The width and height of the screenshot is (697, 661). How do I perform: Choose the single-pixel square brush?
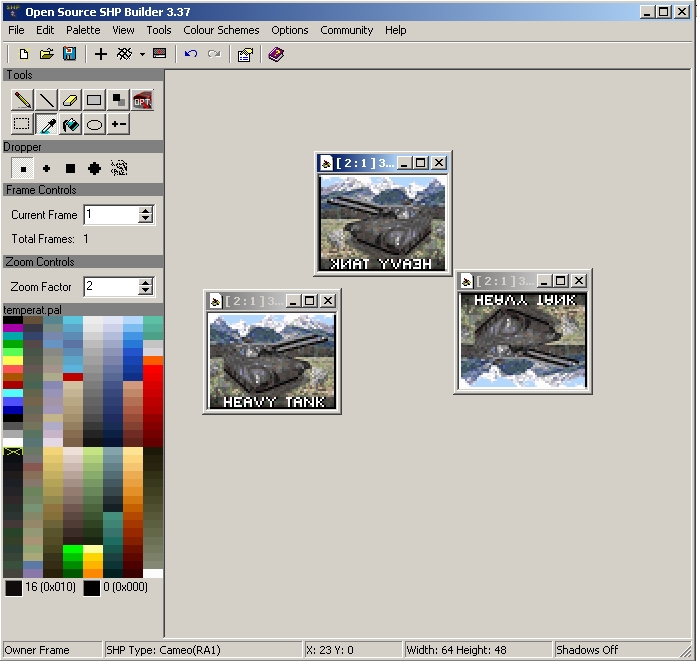23,168
